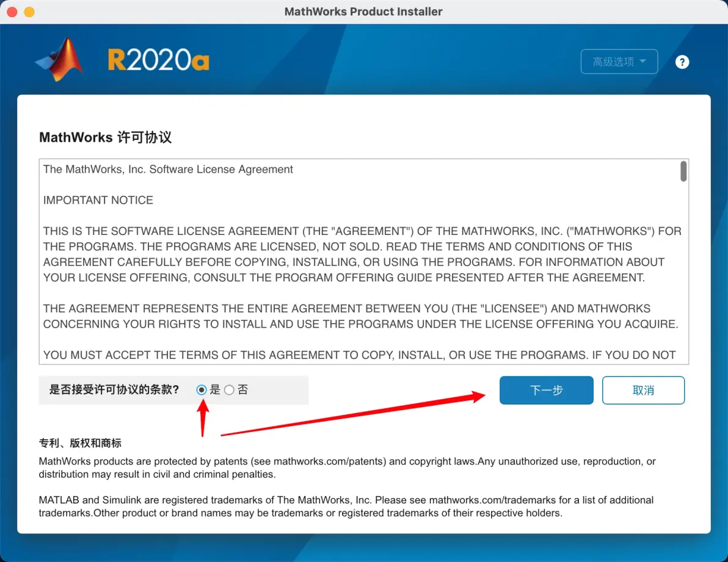The image size is (728, 562).
Task: Click the mathworks.com/trademarks text
Action: 492,500
